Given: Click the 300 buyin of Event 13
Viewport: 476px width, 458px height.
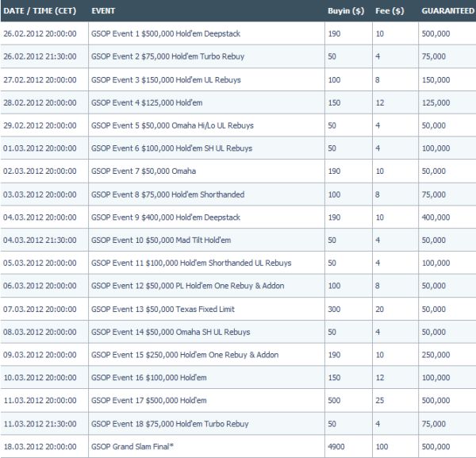Looking at the screenshot, I should click(x=334, y=310).
